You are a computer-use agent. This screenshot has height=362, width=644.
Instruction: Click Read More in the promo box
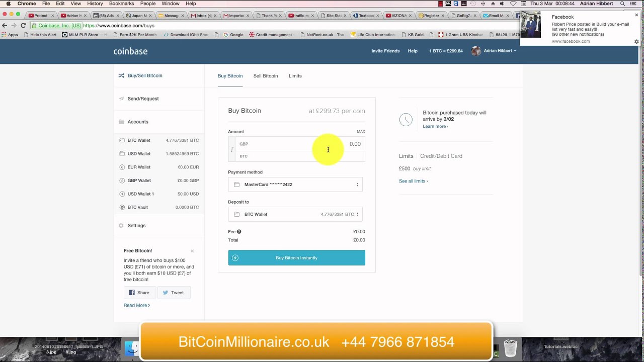137,305
